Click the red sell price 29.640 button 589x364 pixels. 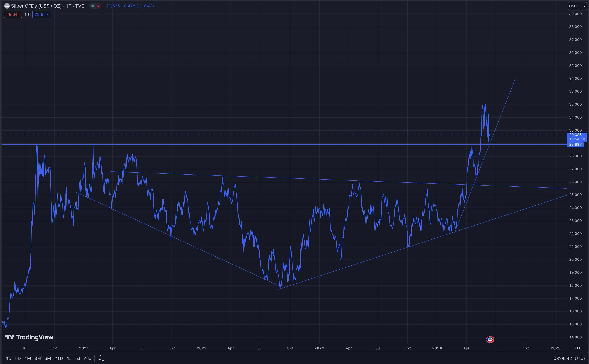pos(13,14)
